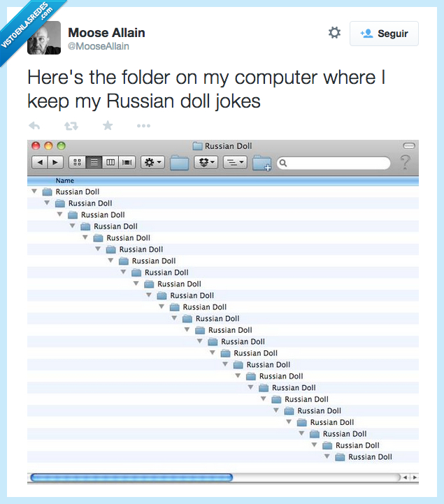Click the Seguir follow button

coord(384,34)
